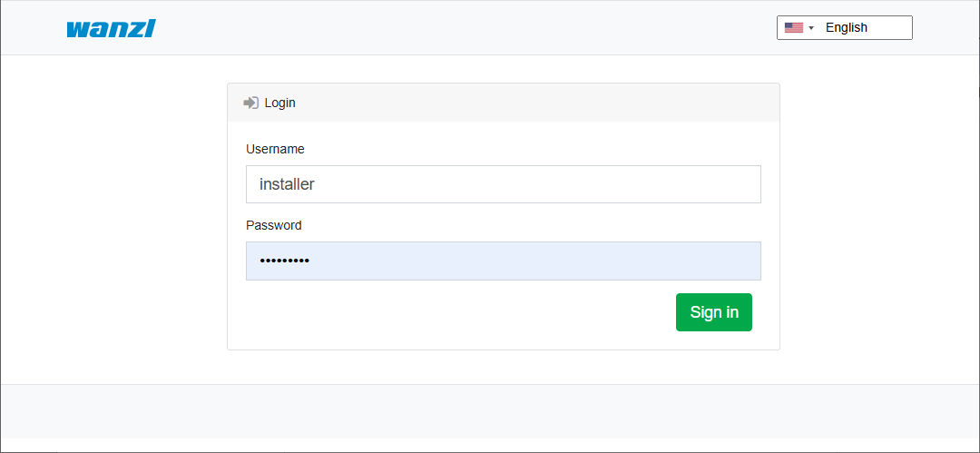Click the login arrow icon
This screenshot has height=453, width=980.
point(251,103)
